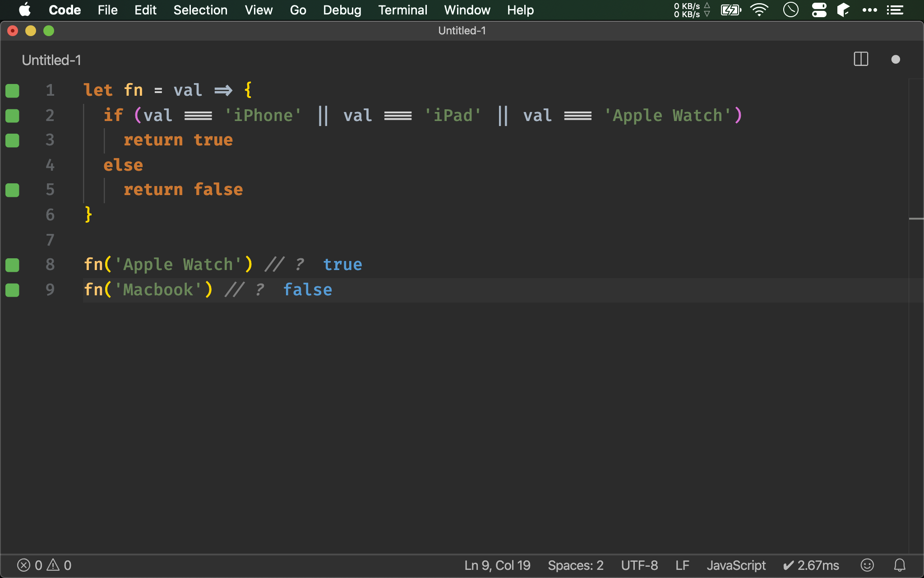Viewport: 924px width, 578px height.
Task: Click the unsaved changes dot icon
Action: point(896,60)
